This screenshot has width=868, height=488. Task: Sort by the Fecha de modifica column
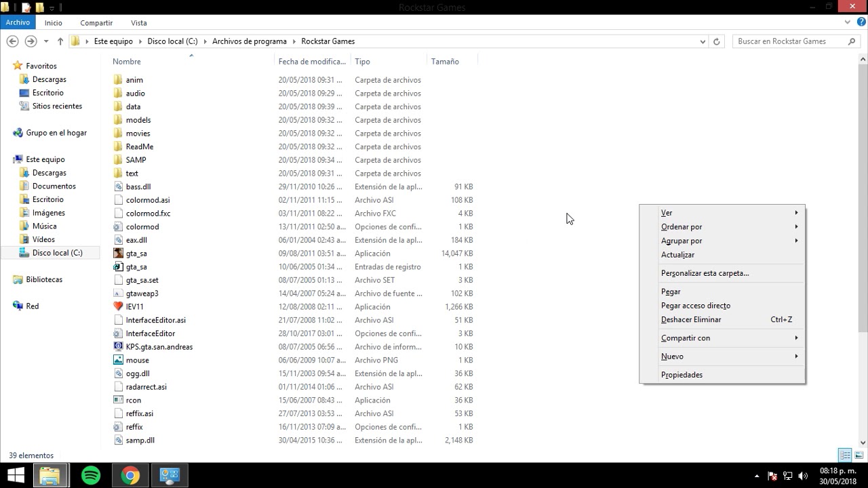point(313,61)
